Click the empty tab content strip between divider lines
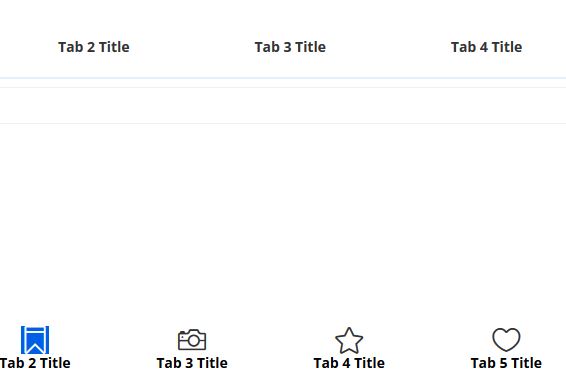The width and height of the screenshot is (566, 381). (x=283, y=105)
